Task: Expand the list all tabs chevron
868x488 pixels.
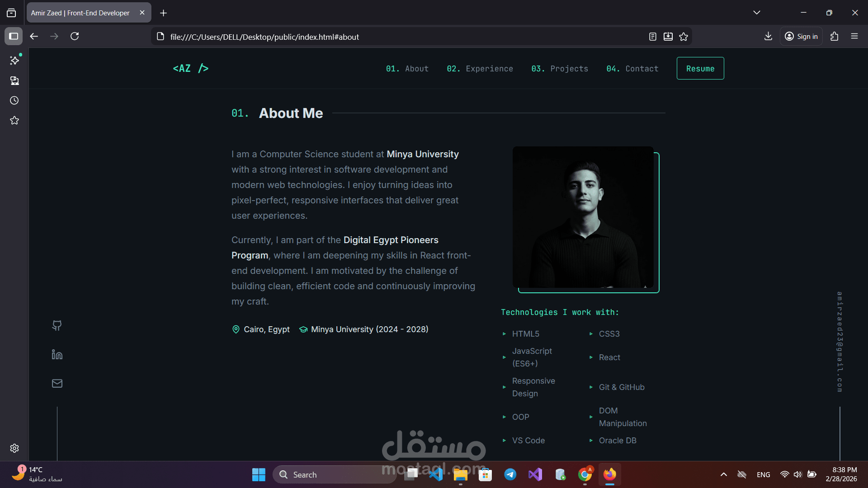Action: pyautogui.click(x=757, y=13)
